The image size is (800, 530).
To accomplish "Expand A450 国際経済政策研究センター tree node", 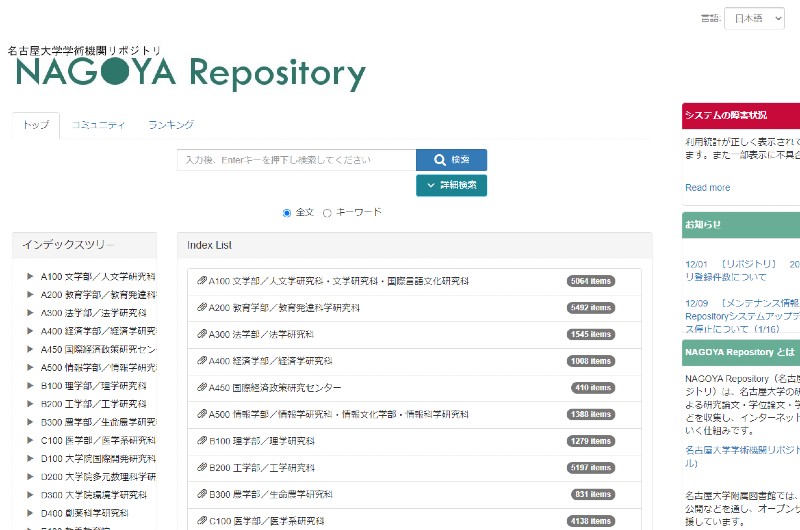I will (x=30, y=349).
